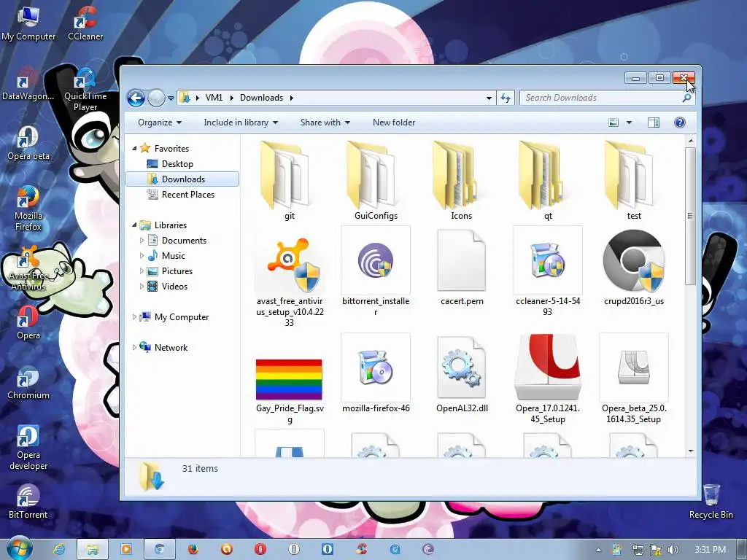The image size is (747, 560).
Task: Open the CCleaner desktop shortcut
Action: click(x=85, y=23)
